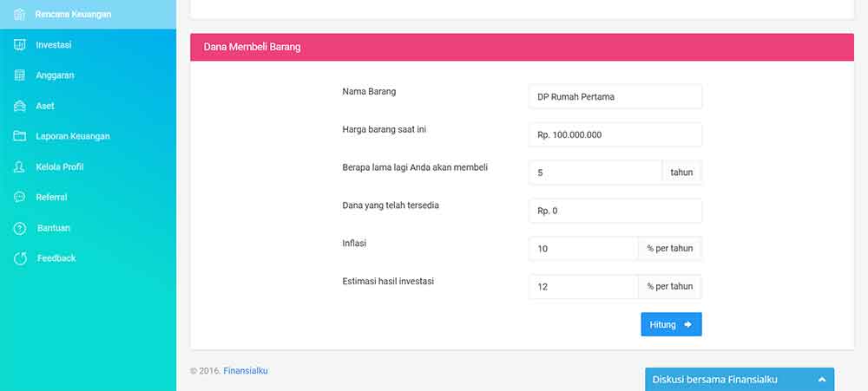The image size is (868, 391).
Task: Click the Anggaran calculator icon
Action: pos(19,75)
